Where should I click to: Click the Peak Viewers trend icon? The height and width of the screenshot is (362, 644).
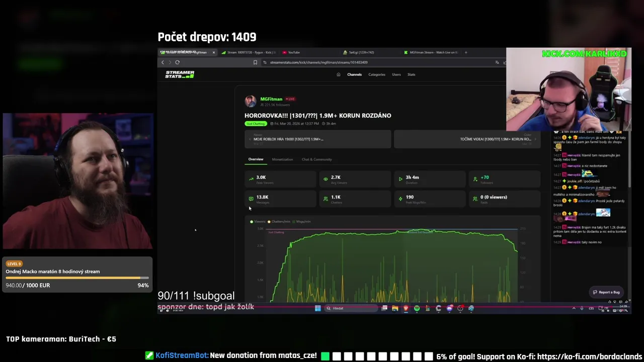[251, 178]
